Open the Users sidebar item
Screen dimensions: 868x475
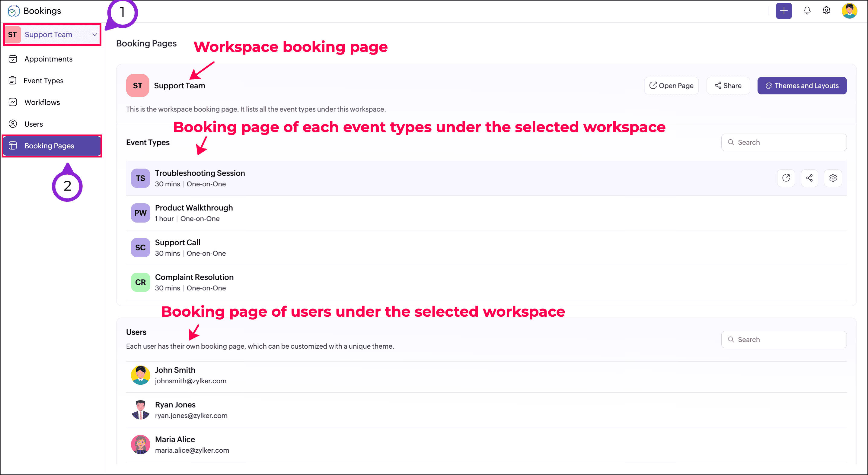click(34, 124)
